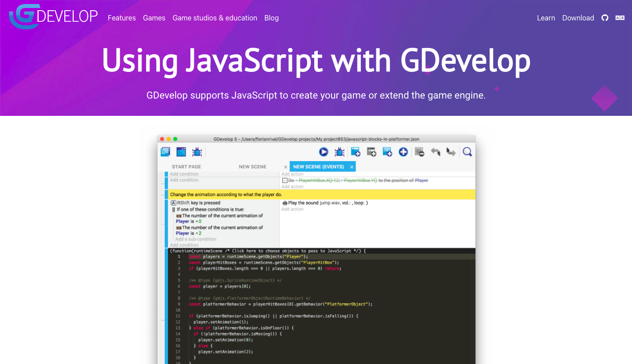The width and height of the screenshot is (632, 364).
Task: Open the Learn link
Action: click(546, 18)
